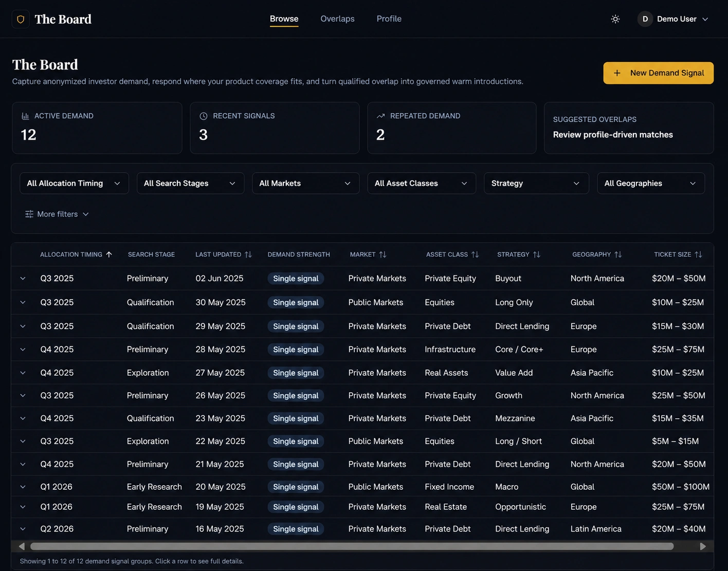The image size is (728, 571).
Task: Click the Active Demand bar chart icon
Action: point(25,116)
